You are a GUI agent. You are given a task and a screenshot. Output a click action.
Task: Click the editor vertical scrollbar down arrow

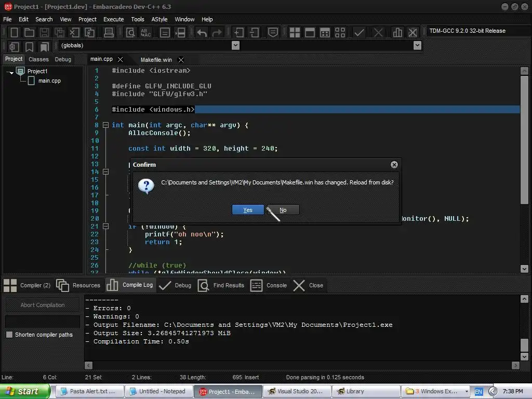524,269
